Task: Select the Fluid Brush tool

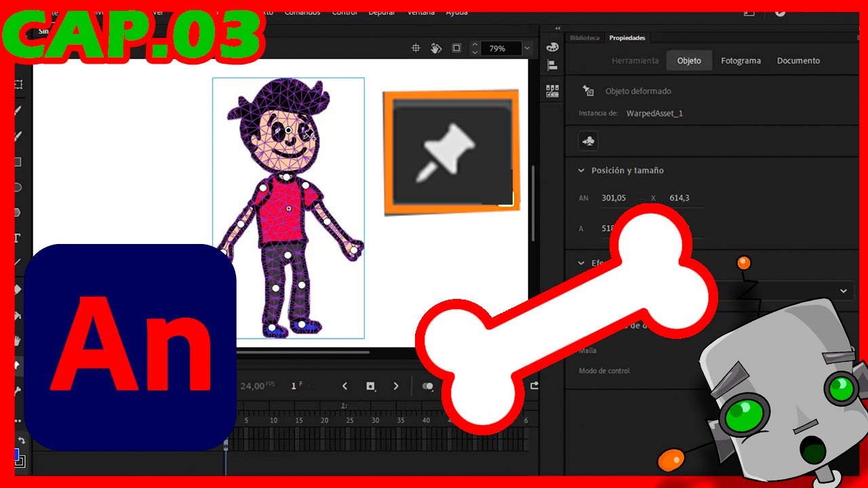Action: pos(18,110)
